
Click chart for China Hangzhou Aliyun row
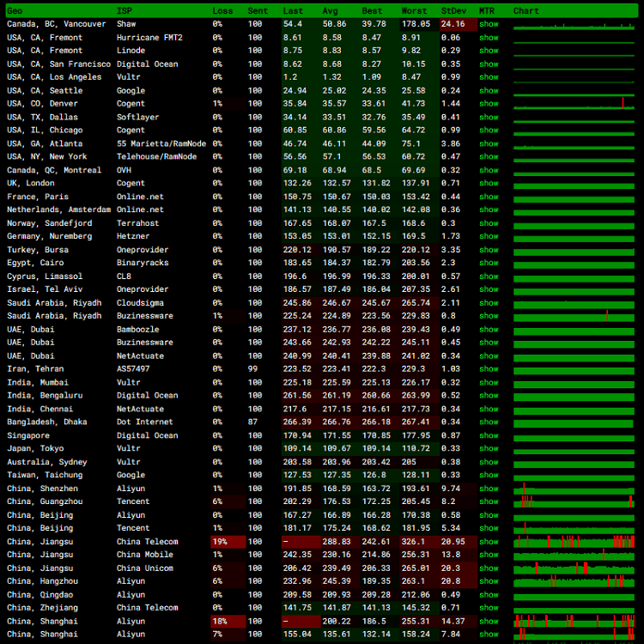tap(574, 581)
